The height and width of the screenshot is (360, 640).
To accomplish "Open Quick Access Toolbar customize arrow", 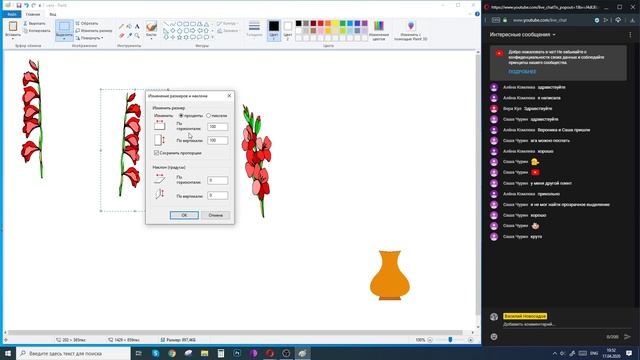I will [x=40, y=5].
